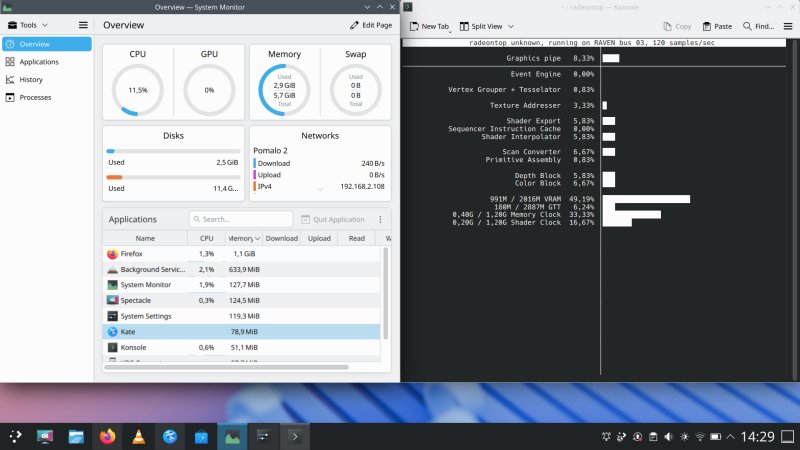Click the Search field in Applications panel
800x450 pixels.
click(x=240, y=219)
